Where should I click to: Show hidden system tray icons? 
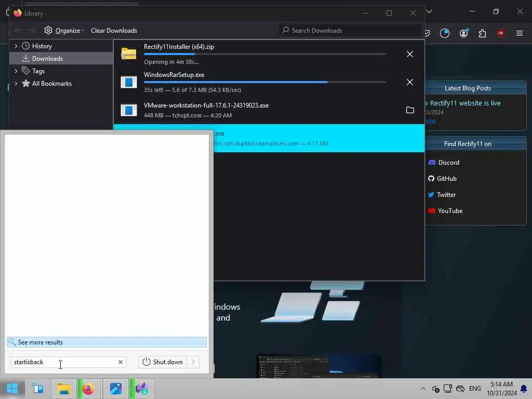[423, 389]
